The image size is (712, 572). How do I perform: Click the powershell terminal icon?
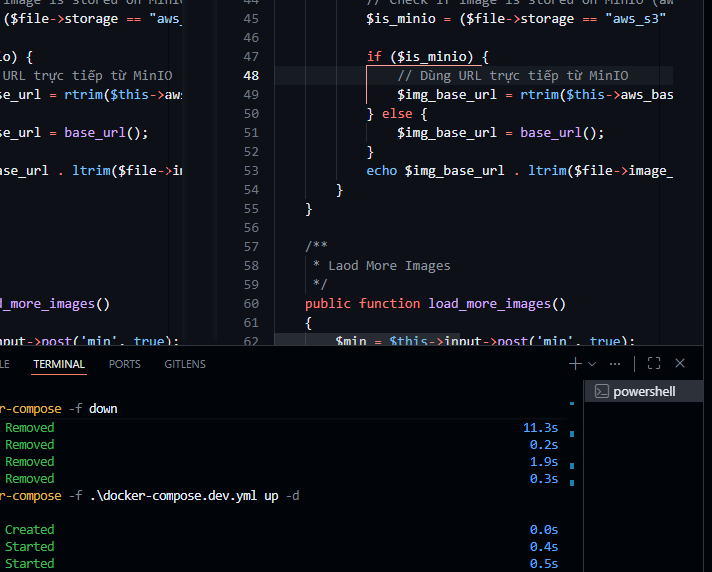601,391
